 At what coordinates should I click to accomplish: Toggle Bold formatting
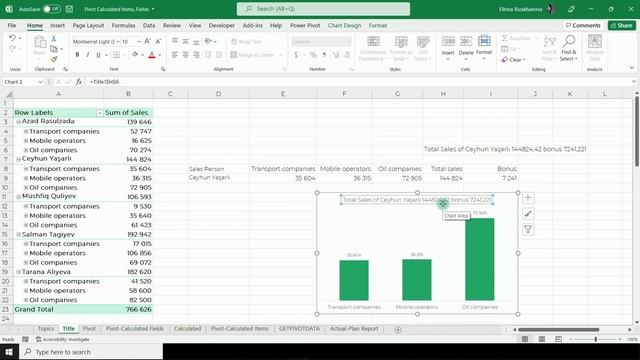pyautogui.click(x=77, y=55)
